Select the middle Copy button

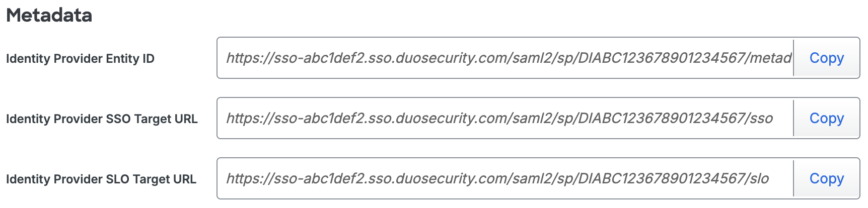[x=826, y=118]
